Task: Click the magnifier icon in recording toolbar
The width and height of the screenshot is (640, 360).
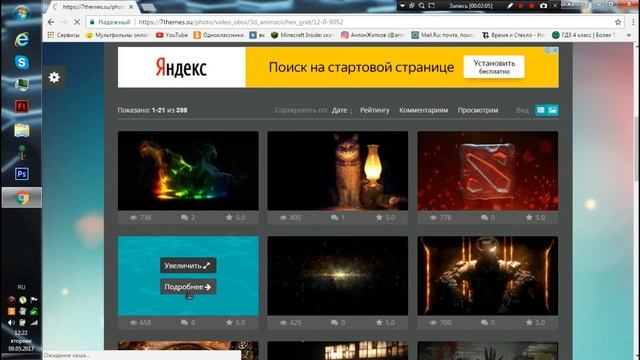Action: [x=422, y=6]
